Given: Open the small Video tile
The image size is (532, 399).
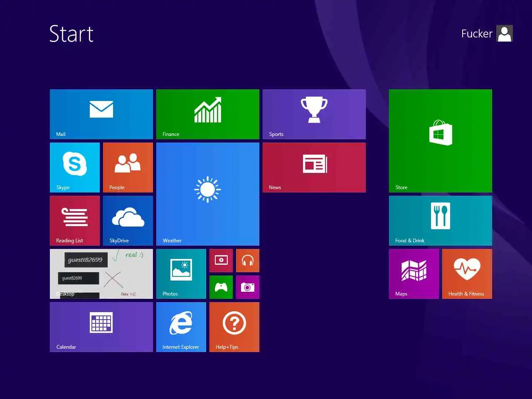Looking at the screenshot, I should 221,261.
